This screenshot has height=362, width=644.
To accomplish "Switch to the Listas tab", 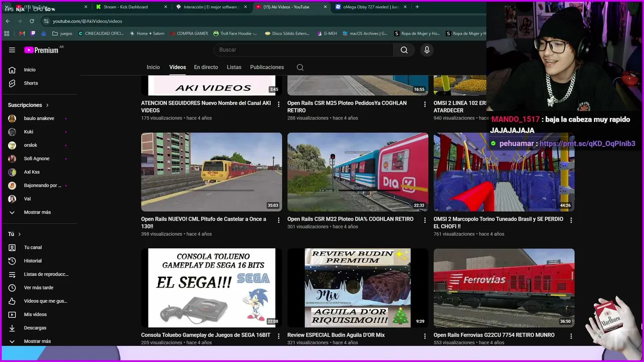I will (234, 67).
